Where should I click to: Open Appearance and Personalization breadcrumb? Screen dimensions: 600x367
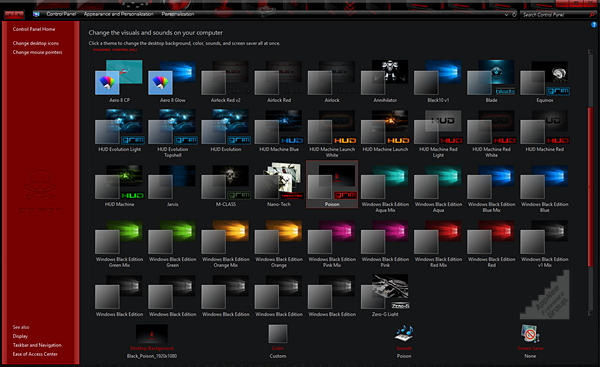coord(119,14)
